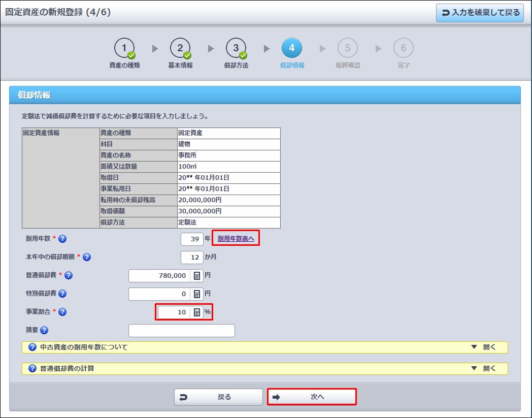
Task: Click the 転用時の未償却残高 label cell
Action: point(139,200)
